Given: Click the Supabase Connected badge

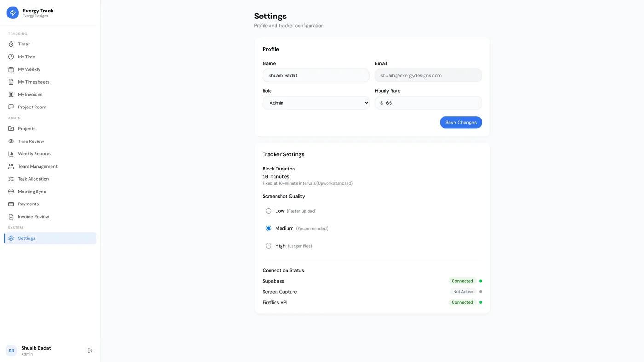Looking at the screenshot, I should tap(462, 281).
